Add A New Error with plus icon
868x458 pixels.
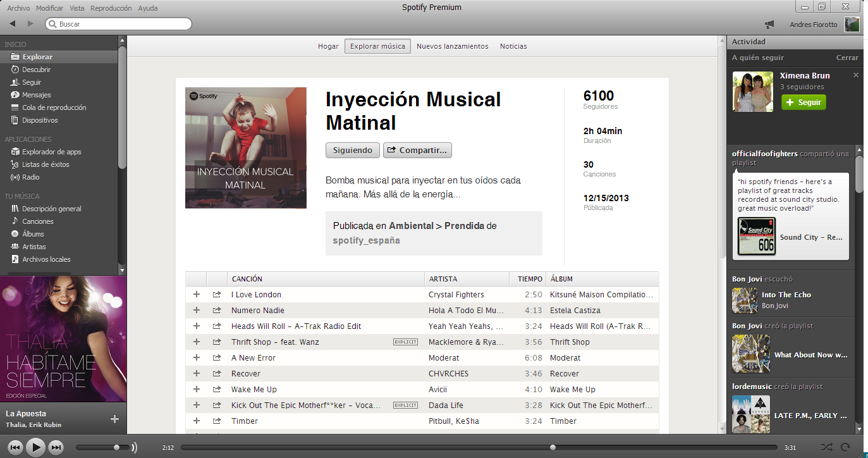(x=196, y=358)
